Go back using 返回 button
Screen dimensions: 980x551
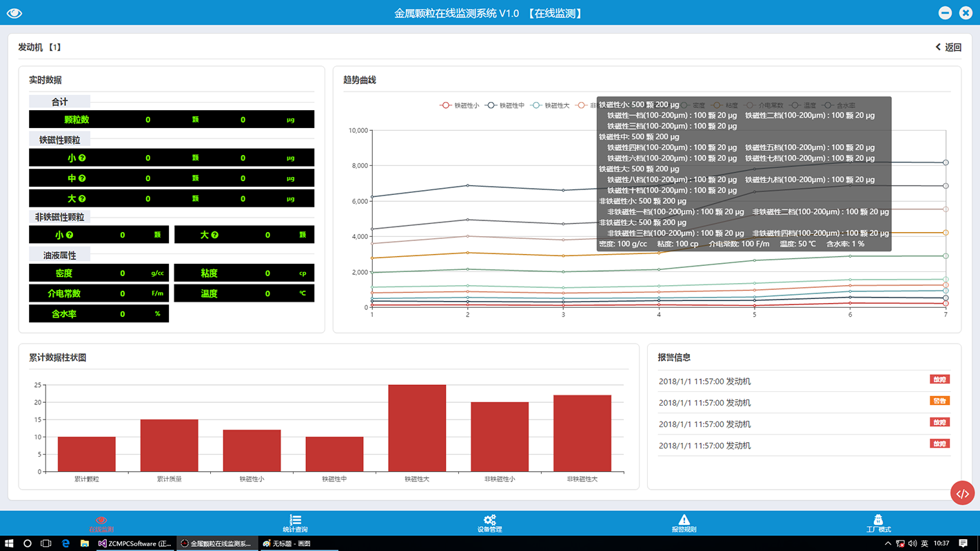click(948, 48)
